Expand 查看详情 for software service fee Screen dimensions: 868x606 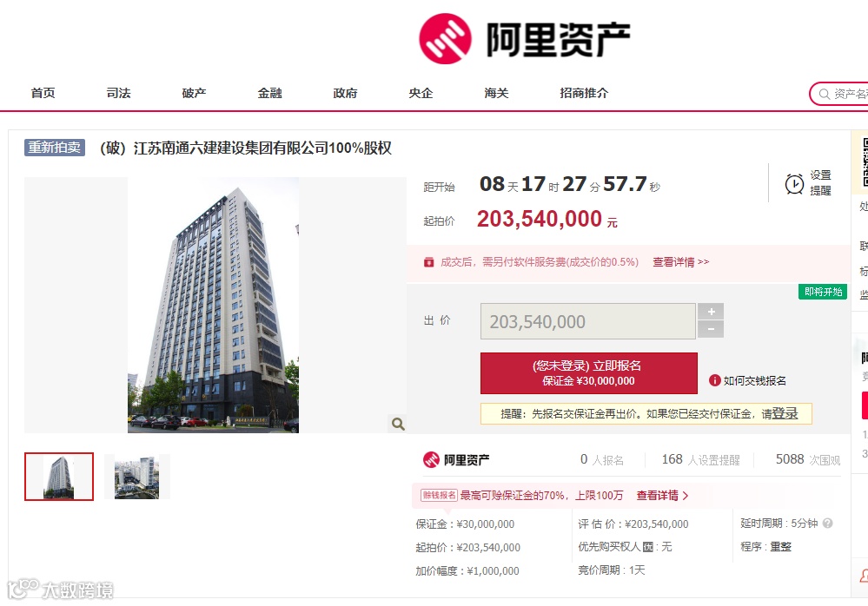(x=680, y=262)
